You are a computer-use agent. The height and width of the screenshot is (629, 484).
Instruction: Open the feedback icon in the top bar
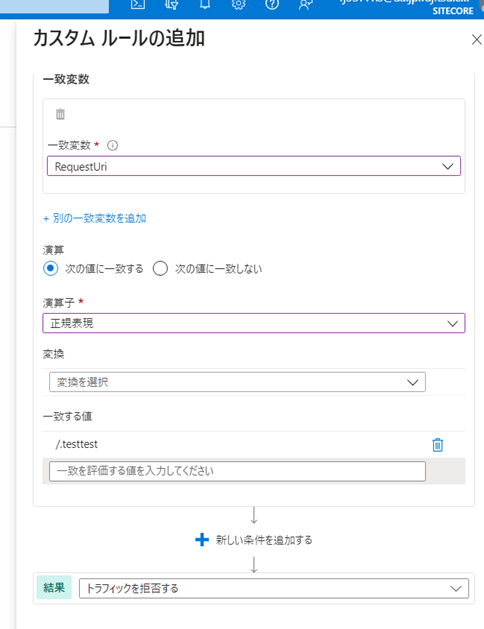click(306, 4)
